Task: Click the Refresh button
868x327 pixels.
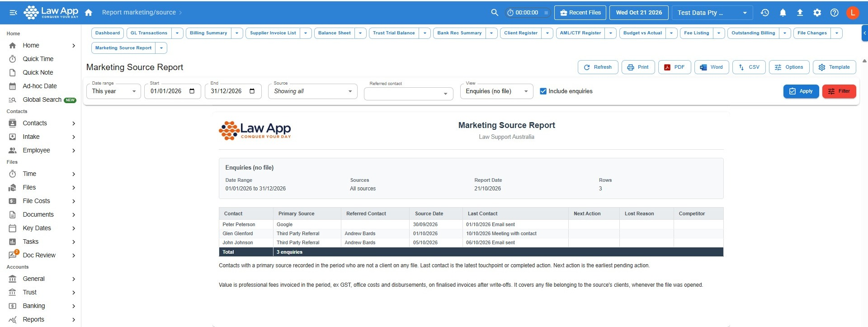Action: tap(598, 67)
